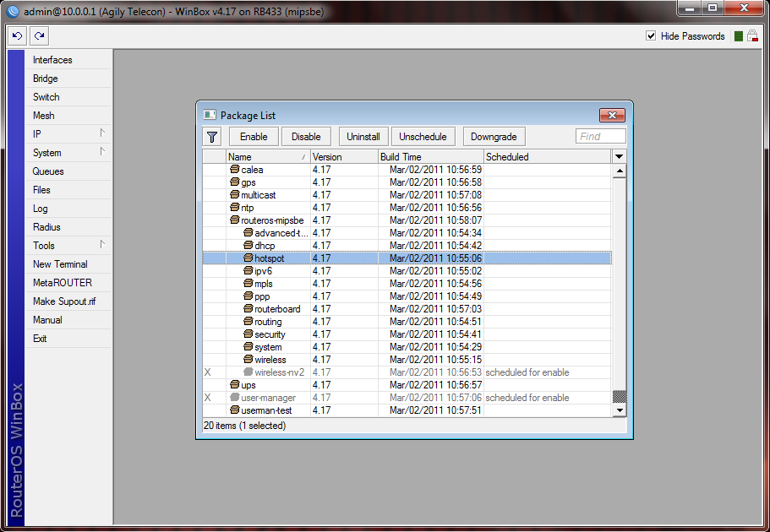The image size is (770, 532).
Task: Click the multicast package icon
Action: (235, 195)
